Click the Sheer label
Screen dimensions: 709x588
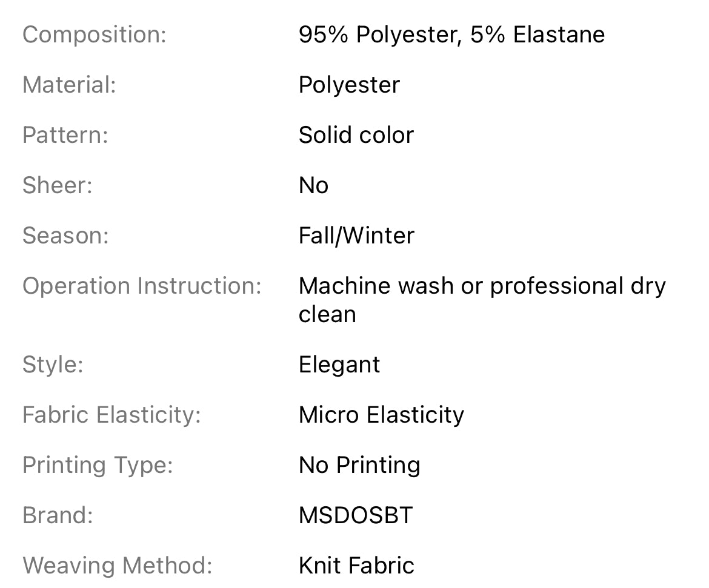57,185
